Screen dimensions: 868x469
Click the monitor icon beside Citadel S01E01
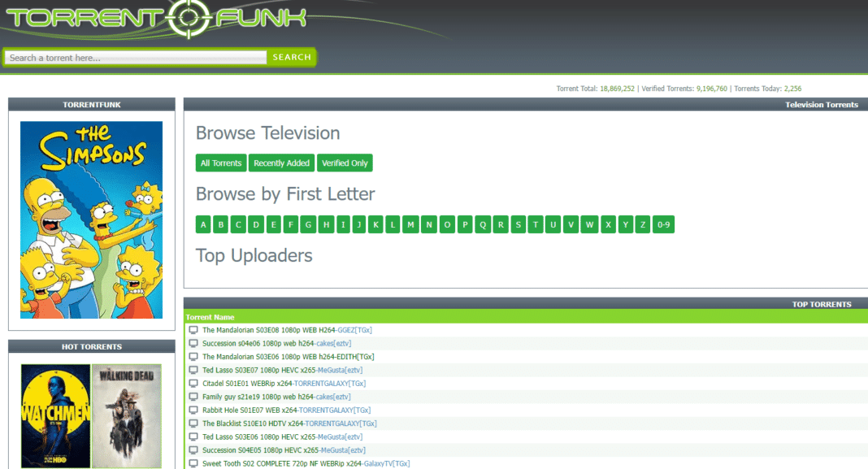pos(193,383)
